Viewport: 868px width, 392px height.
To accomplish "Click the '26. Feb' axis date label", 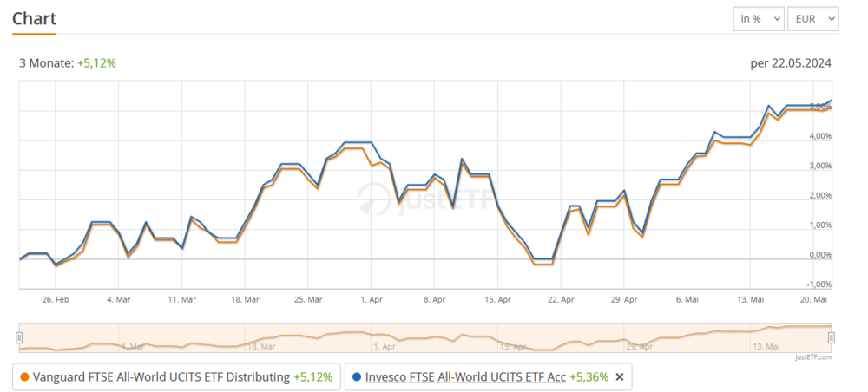I will coord(56,299).
